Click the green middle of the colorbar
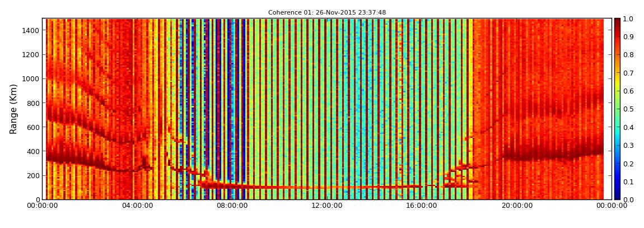This screenshot has height=228, width=644. click(x=617, y=109)
